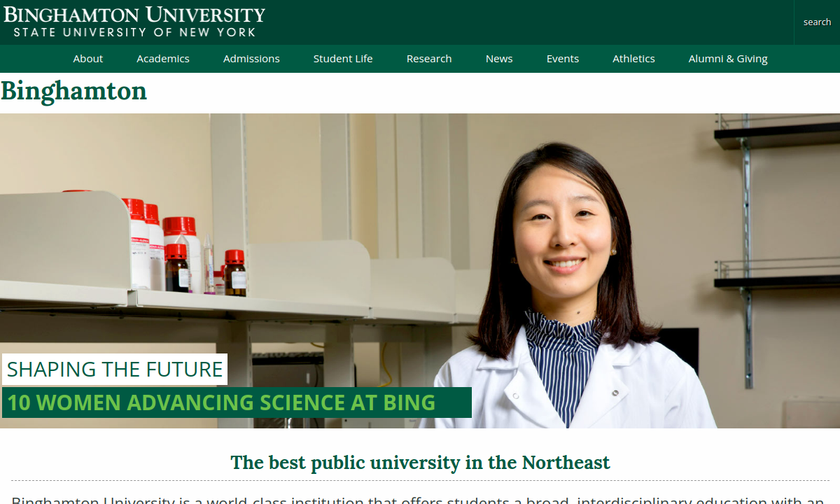Open the News navigation link
The width and height of the screenshot is (840, 504).
(499, 59)
